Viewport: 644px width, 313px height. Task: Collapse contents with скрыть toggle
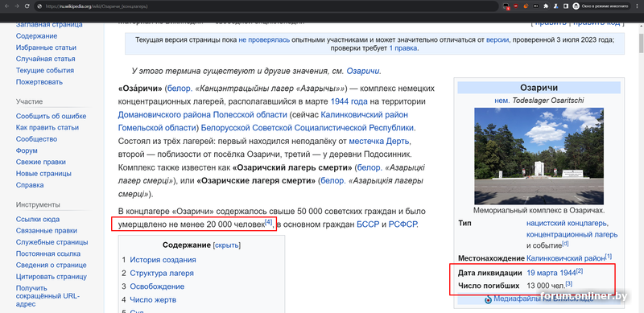click(227, 245)
